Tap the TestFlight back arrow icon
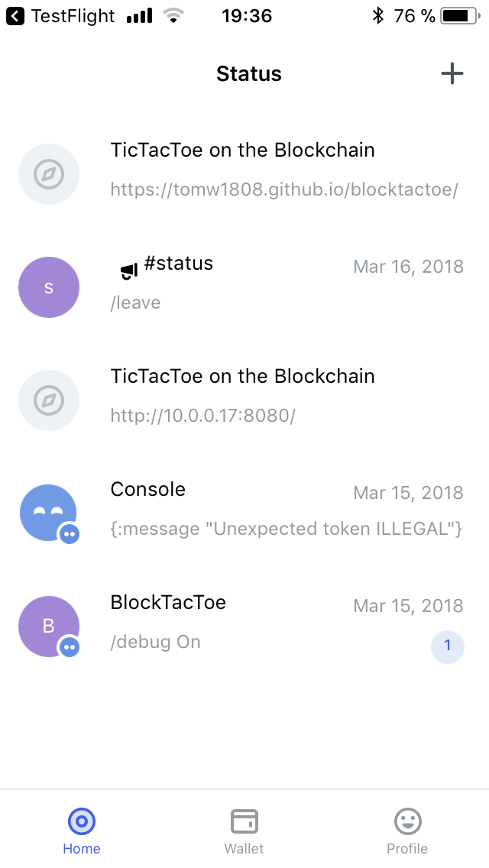Viewport: 489px width, 868px height. coord(15,16)
